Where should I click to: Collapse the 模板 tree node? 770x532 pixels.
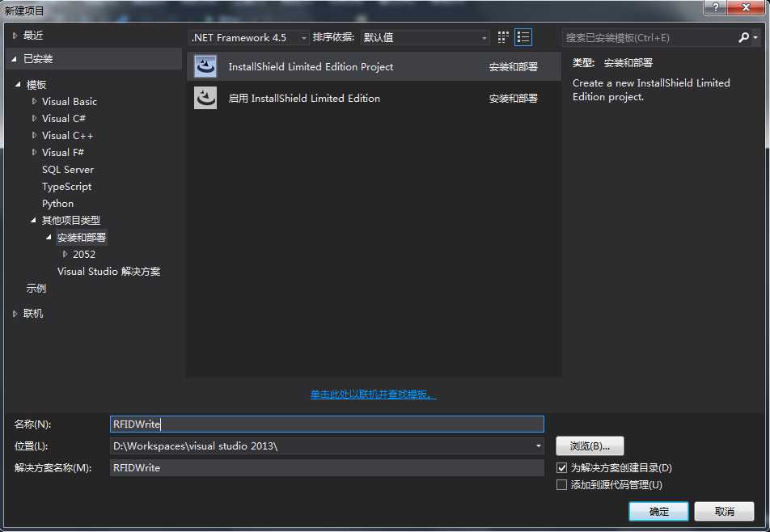pyautogui.click(x=18, y=84)
